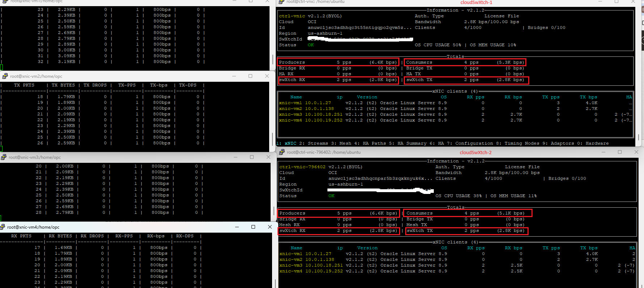This screenshot has height=288, width=644.
Task: Click the xnic-vm3 window title bar text
Action: click(x=35, y=157)
